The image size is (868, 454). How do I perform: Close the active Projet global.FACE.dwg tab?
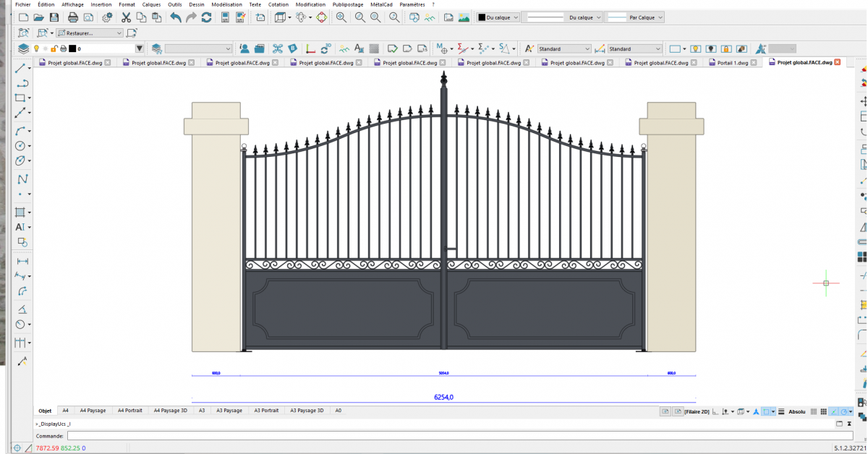838,63
